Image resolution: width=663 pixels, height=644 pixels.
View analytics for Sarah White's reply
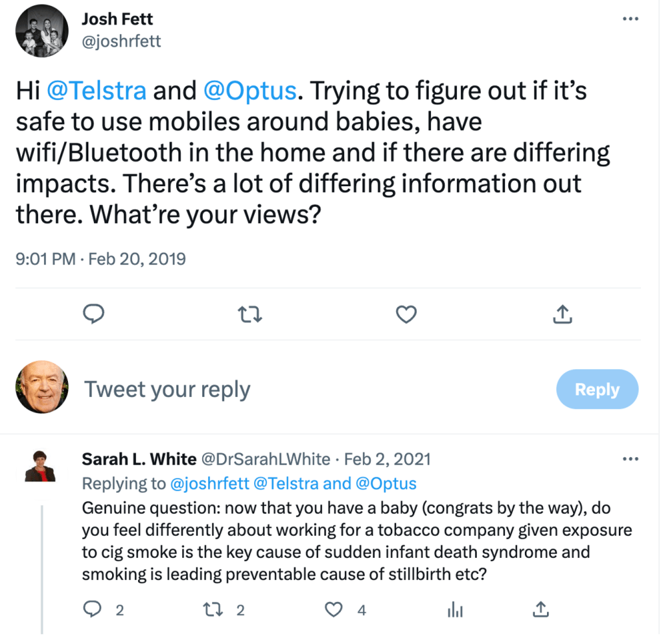[x=455, y=610]
